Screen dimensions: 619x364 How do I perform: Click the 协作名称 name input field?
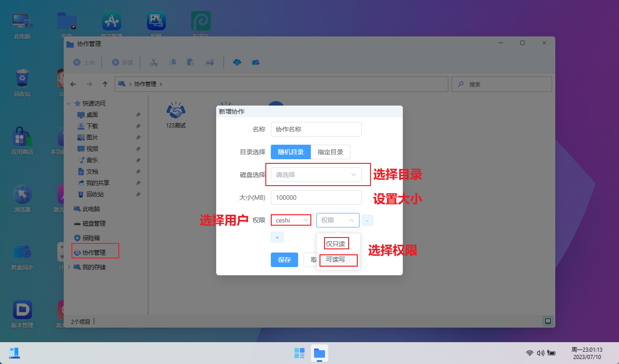316,129
